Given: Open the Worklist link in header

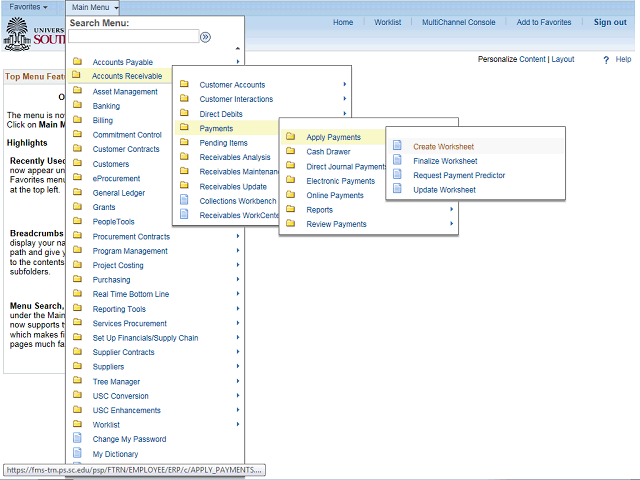Looking at the screenshot, I should click(x=387, y=22).
